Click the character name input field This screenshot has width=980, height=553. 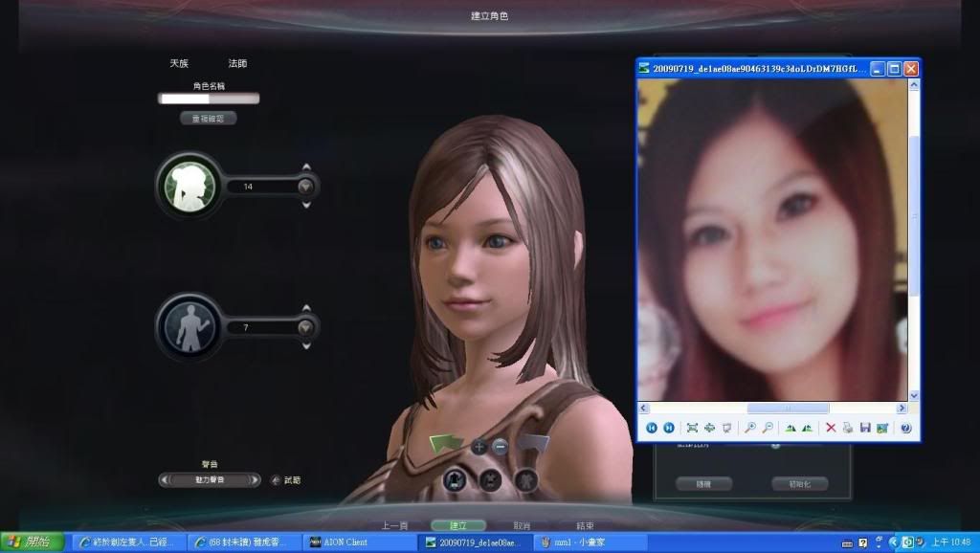pyautogui.click(x=209, y=99)
